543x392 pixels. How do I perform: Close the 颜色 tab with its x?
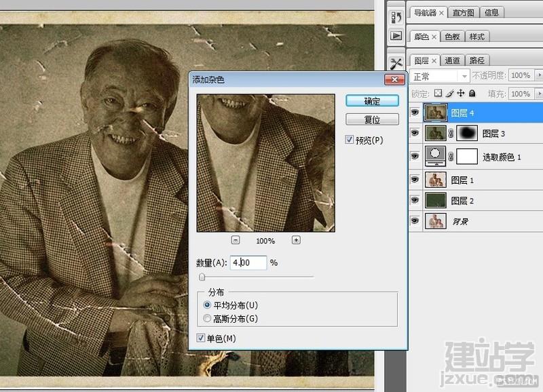(x=434, y=37)
